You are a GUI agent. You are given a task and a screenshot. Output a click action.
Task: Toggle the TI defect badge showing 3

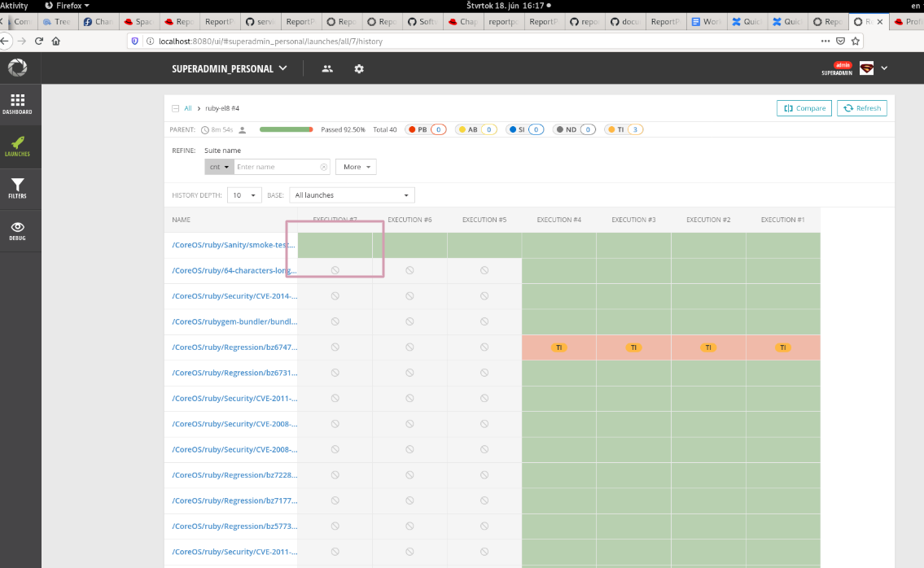point(624,129)
